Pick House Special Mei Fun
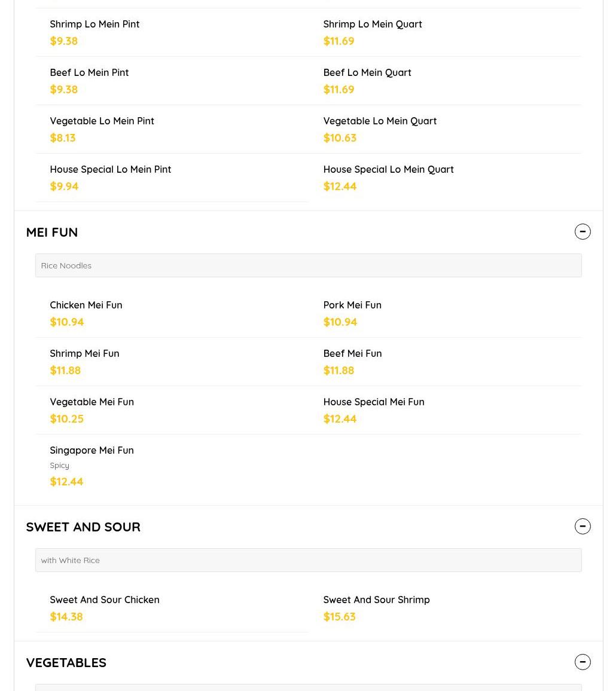616x691 pixels. pos(373,402)
